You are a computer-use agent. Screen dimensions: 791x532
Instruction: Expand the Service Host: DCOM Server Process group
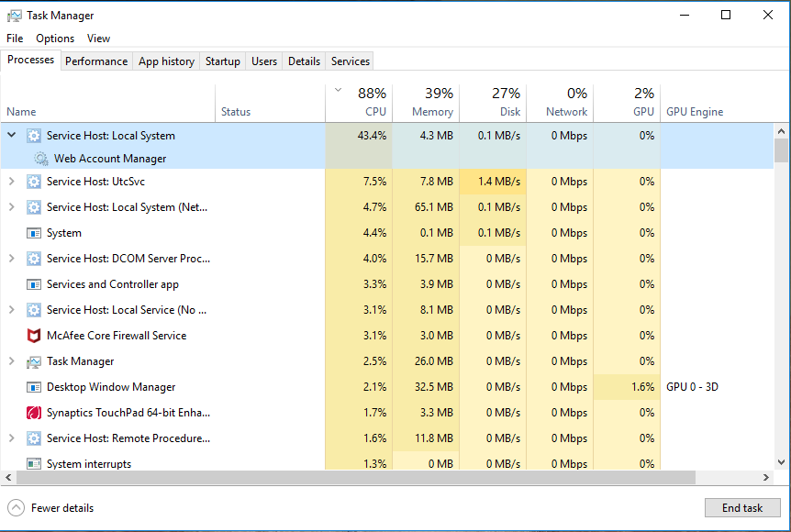pos(12,259)
